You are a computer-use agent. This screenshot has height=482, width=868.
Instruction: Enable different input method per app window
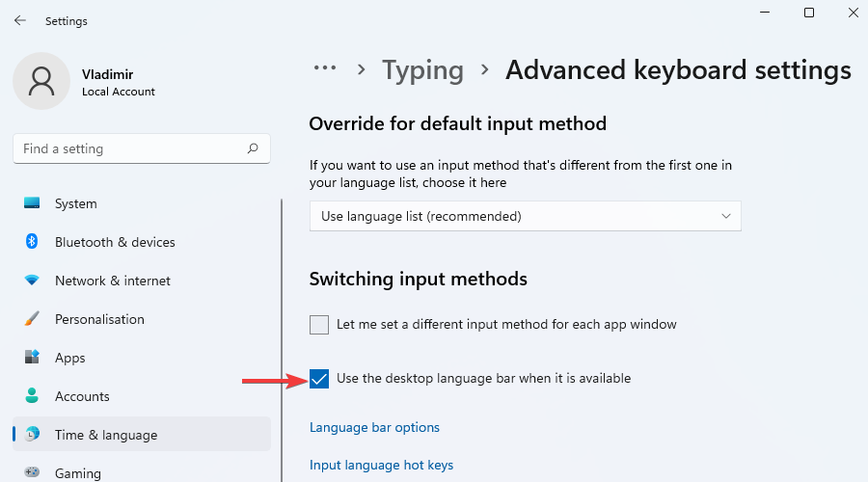click(319, 325)
